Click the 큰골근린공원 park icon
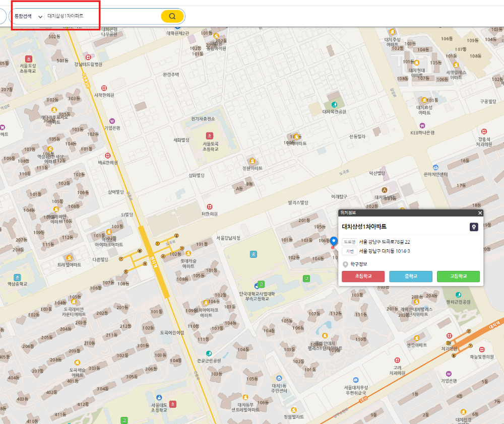504x424 pixels. [209, 354]
